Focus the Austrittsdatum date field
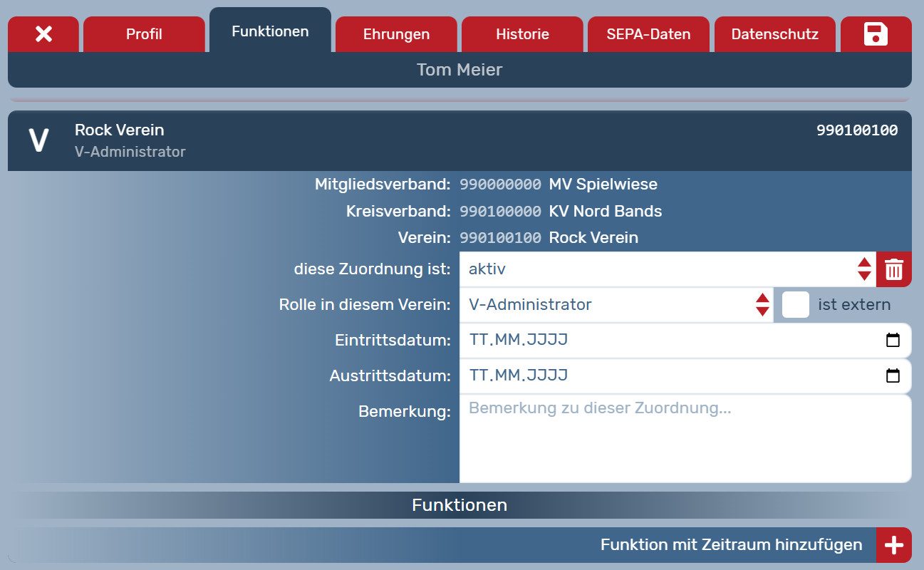 tap(670, 376)
